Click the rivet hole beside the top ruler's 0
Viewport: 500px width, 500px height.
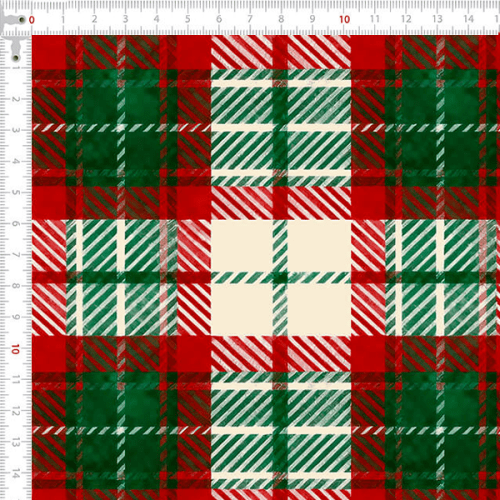coord(22,20)
